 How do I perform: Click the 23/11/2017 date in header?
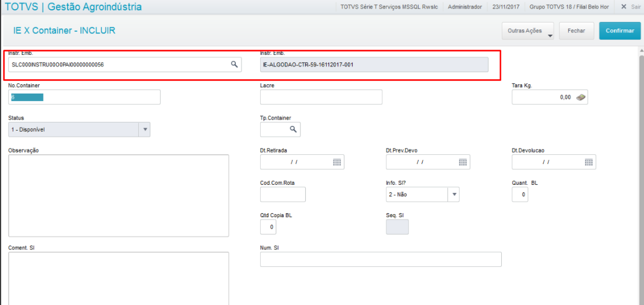pos(506,7)
